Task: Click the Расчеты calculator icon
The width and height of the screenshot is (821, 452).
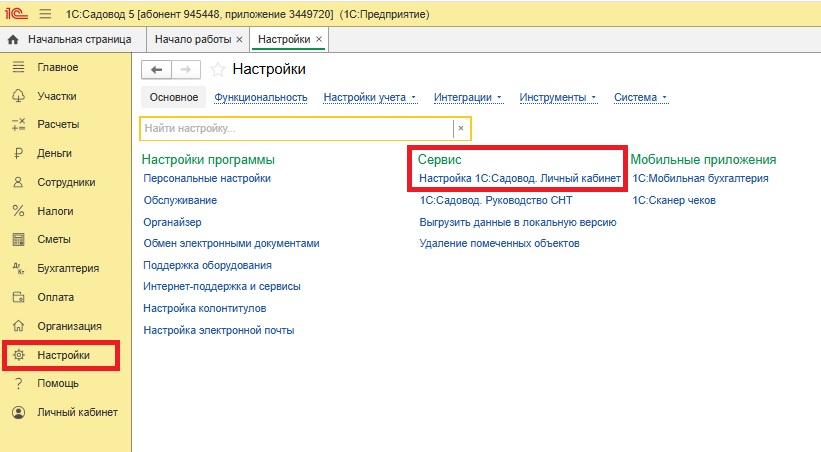Action: [x=18, y=125]
